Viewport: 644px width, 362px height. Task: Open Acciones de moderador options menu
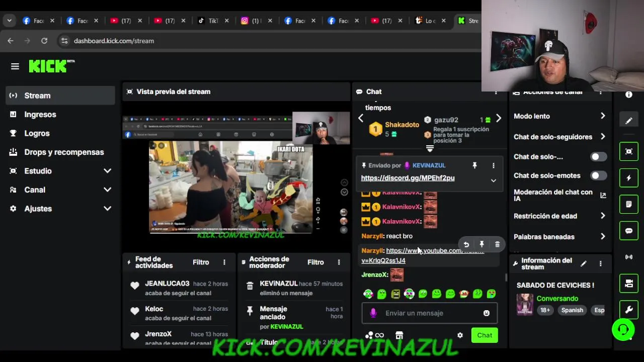pyautogui.click(x=339, y=262)
